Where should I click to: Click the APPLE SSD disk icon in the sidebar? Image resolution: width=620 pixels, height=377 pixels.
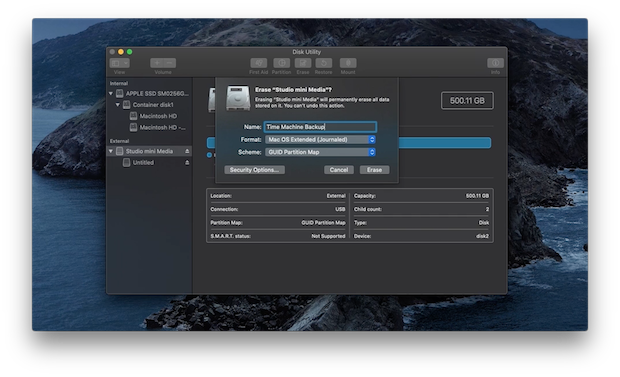[119, 94]
